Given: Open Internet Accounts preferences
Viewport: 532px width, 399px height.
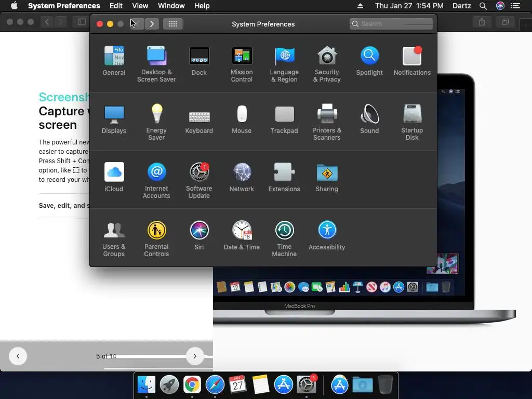Looking at the screenshot, I should 156,180.
